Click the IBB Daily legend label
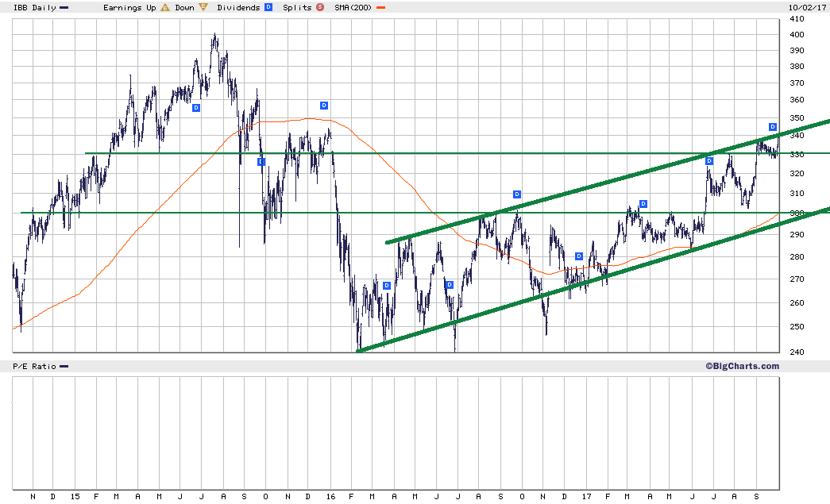 pyautogui.click(x=34, y=7)
